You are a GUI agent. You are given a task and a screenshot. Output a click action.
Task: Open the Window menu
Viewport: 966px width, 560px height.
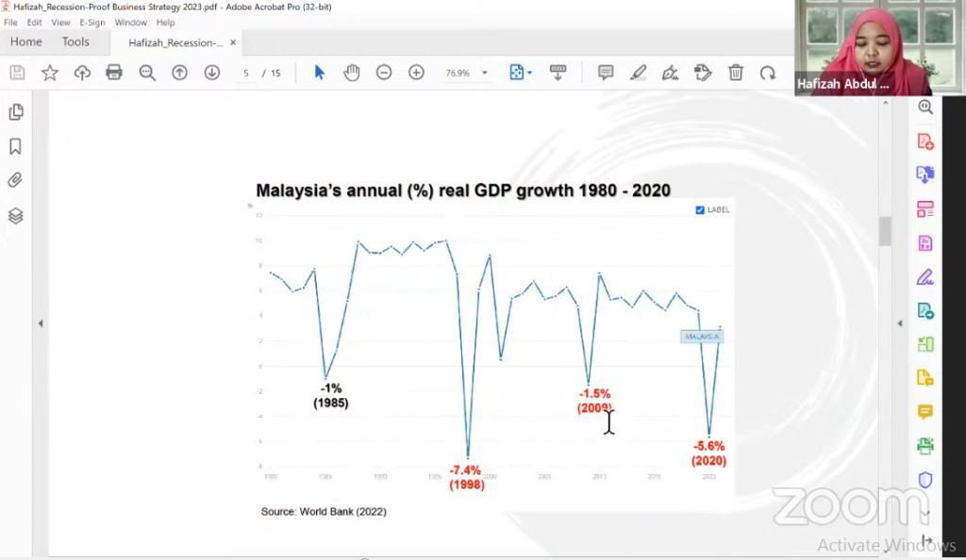(x=130, y=22)
